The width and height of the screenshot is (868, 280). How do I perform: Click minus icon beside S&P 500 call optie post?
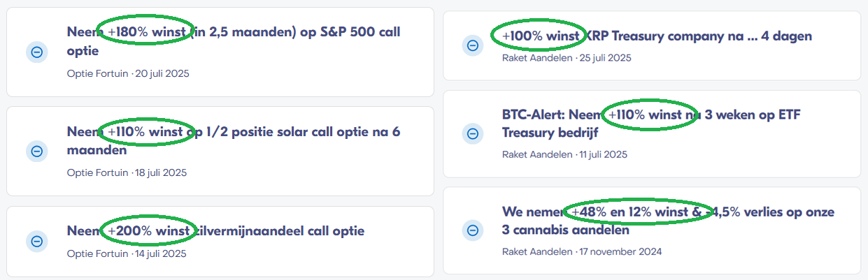(x=37, y=52)
